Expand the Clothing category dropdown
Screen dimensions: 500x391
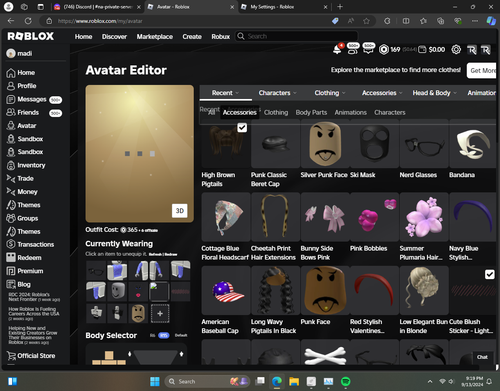pyautogui.click(x=330, y=93)
